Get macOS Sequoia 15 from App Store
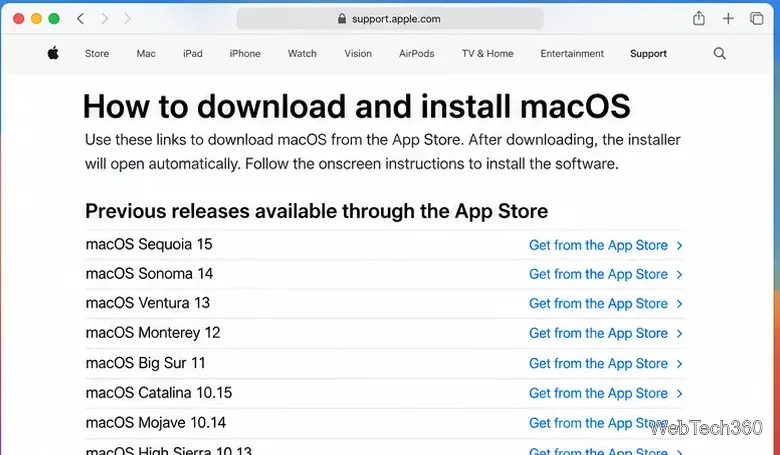This screenshot has height=455, width=780. pyautogui.click(x=598, y=245)
